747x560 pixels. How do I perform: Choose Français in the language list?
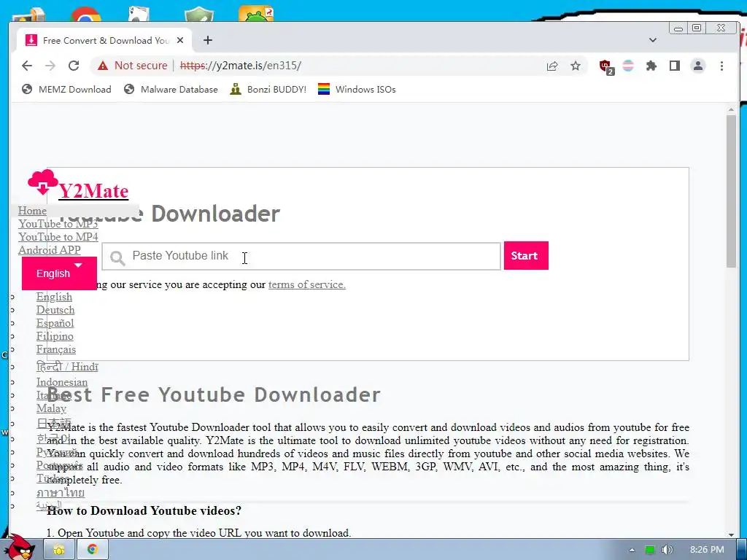(56, 349)
